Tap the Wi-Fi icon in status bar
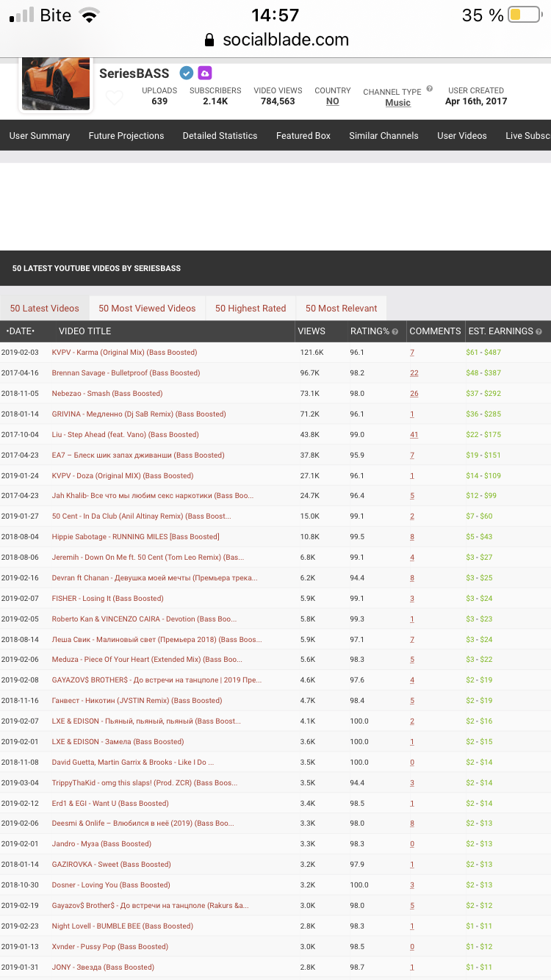 (90, 15)
